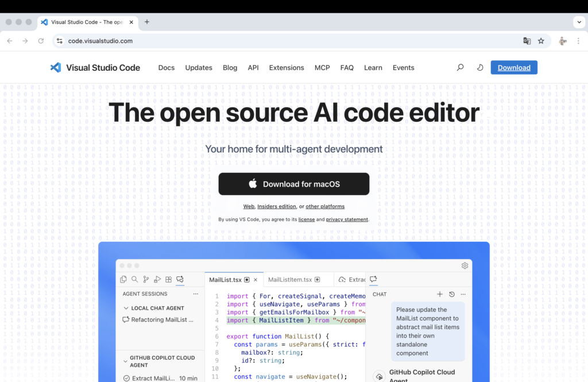
Task: Click the settings gear in mock editor
Action: point(465,265)
